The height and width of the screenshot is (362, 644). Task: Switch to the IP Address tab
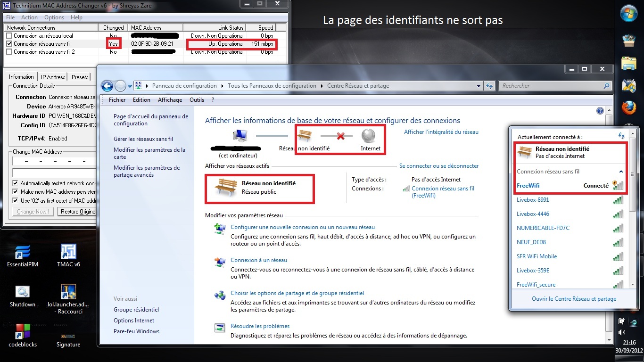coord(52,76)
